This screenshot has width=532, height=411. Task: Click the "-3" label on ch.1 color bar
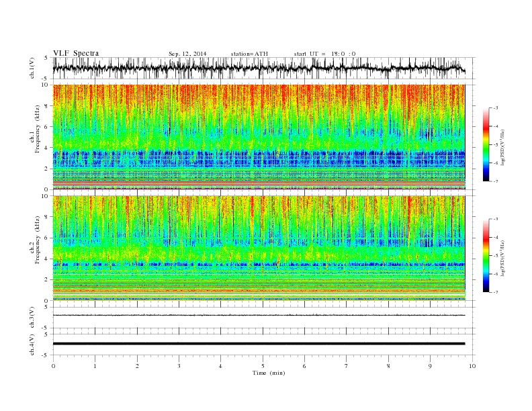(x=495, y=108)
